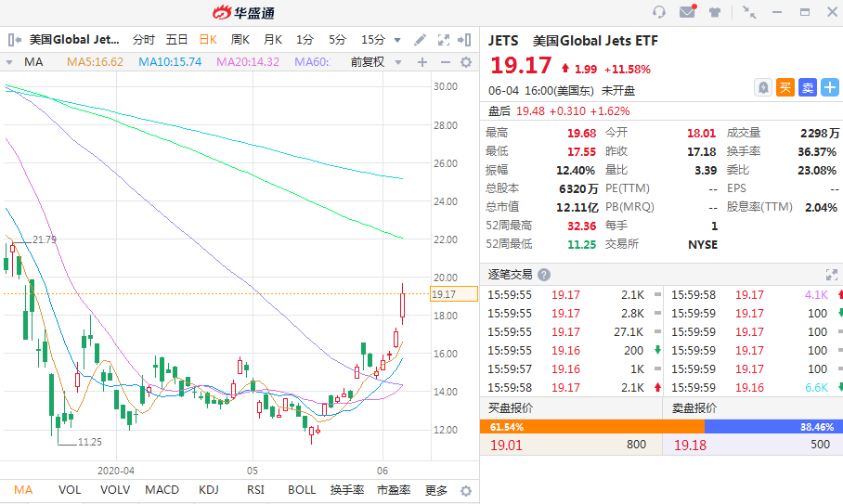
Task: Expand the chart to fullscreen
Action: coord(444,40)
